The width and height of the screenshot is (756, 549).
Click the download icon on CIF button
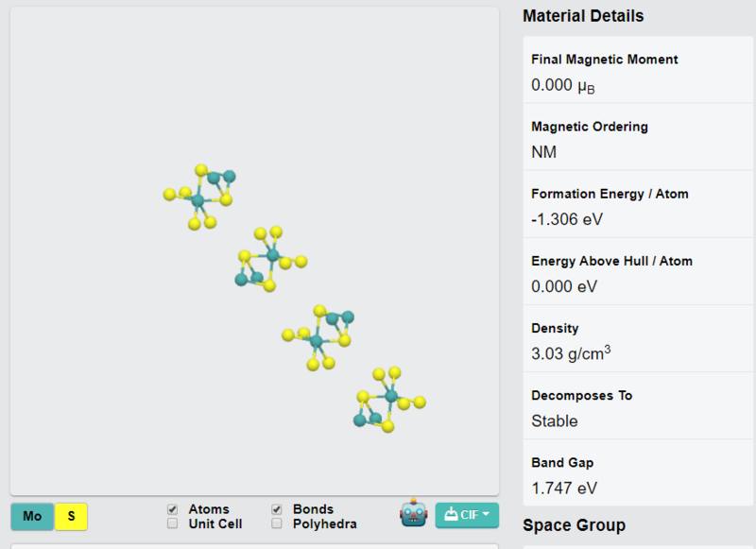(x=451, y=514)
